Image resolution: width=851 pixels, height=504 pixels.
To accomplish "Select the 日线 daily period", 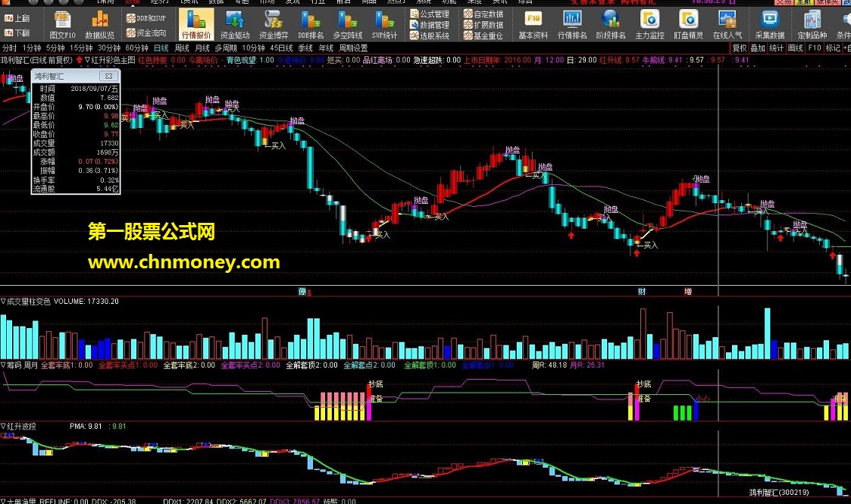I will point(161,49).
